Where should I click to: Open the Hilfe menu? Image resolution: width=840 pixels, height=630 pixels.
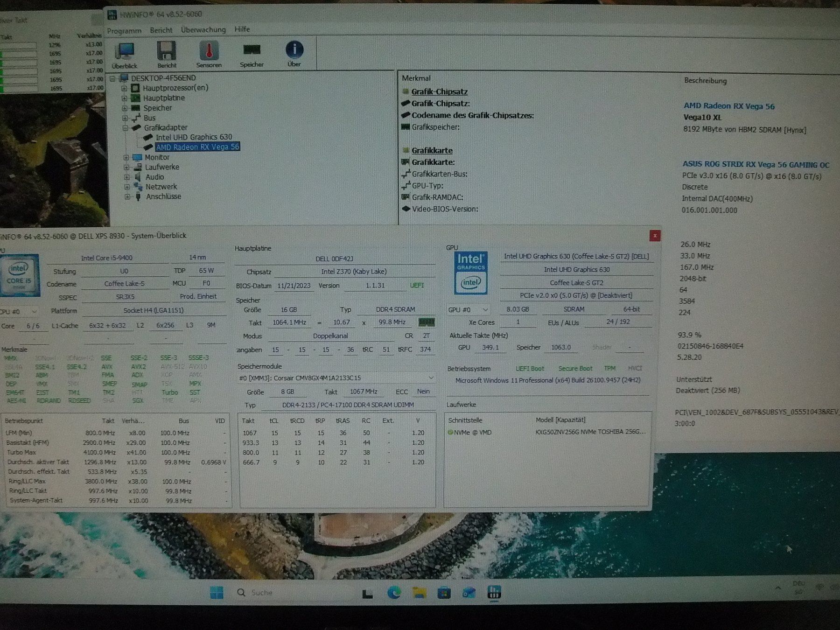[242, 29]
